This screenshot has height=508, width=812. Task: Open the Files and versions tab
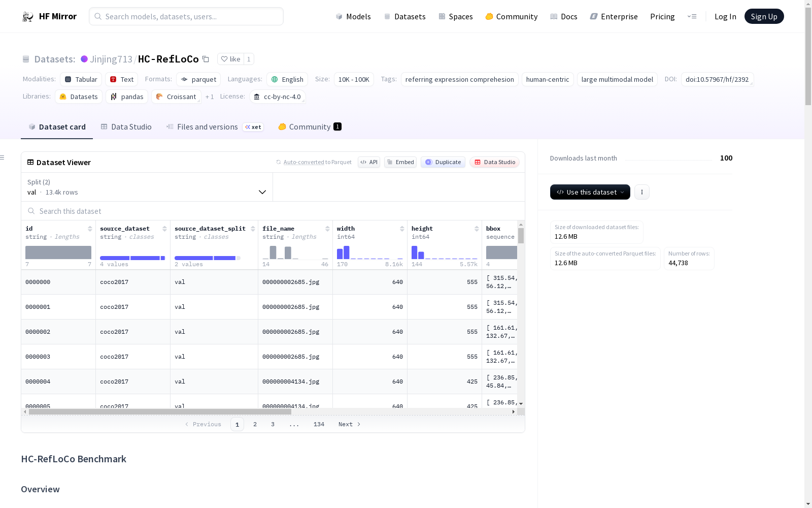[215, 127]
